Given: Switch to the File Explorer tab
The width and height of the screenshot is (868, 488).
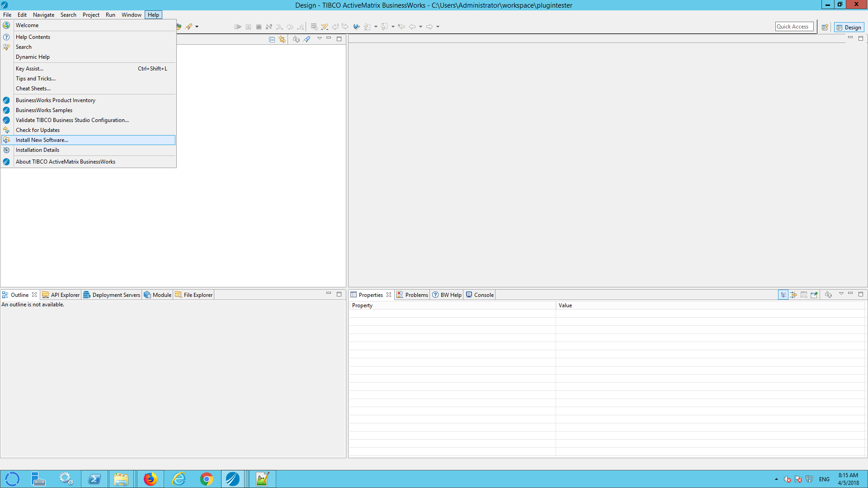Looking at the screenshot, I should pyautogui.click(x=194, y=295).
